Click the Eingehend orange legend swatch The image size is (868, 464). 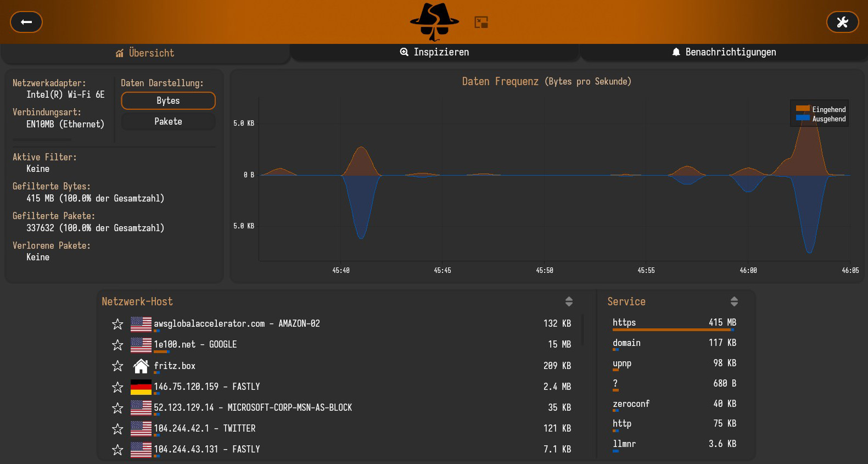point(803,109)
